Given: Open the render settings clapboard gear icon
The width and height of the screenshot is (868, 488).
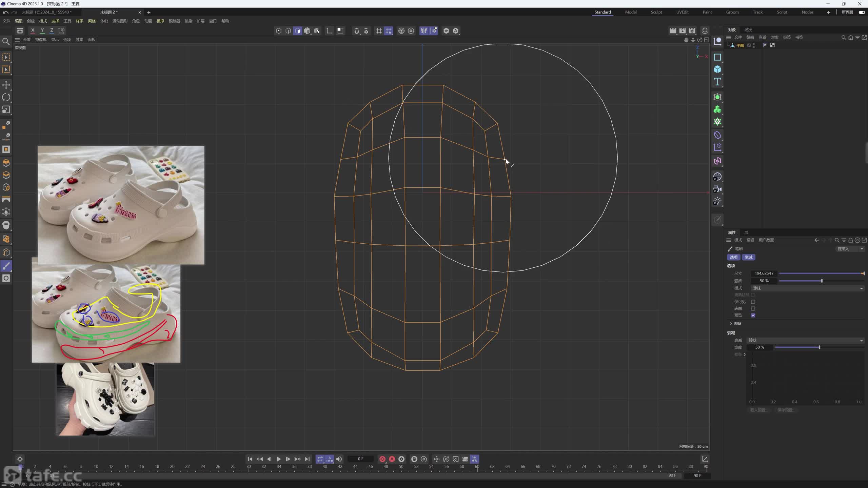Looking at the screenshot, I should point(692,31).
